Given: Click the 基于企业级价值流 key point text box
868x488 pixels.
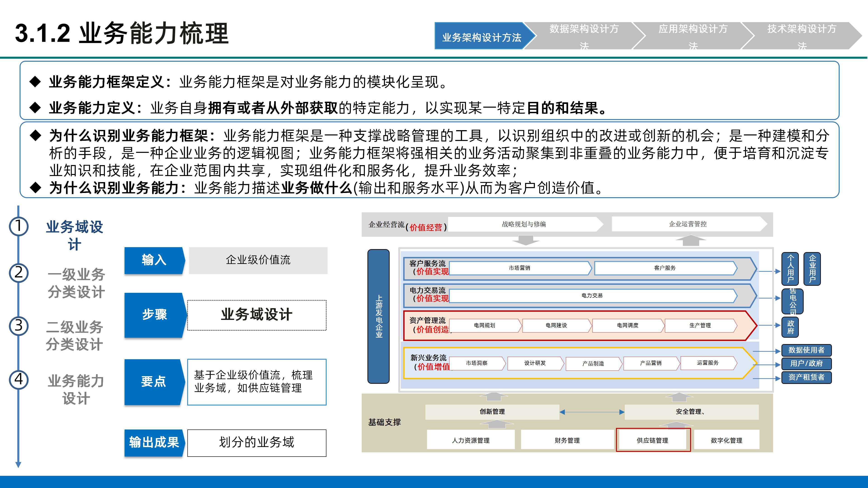Looking at the screenshot, I should (257, 382).
